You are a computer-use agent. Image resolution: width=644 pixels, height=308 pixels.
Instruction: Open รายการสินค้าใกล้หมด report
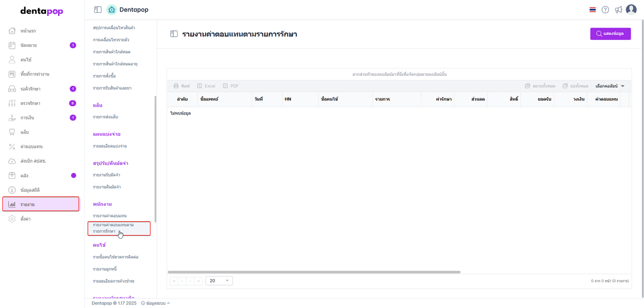111,52
